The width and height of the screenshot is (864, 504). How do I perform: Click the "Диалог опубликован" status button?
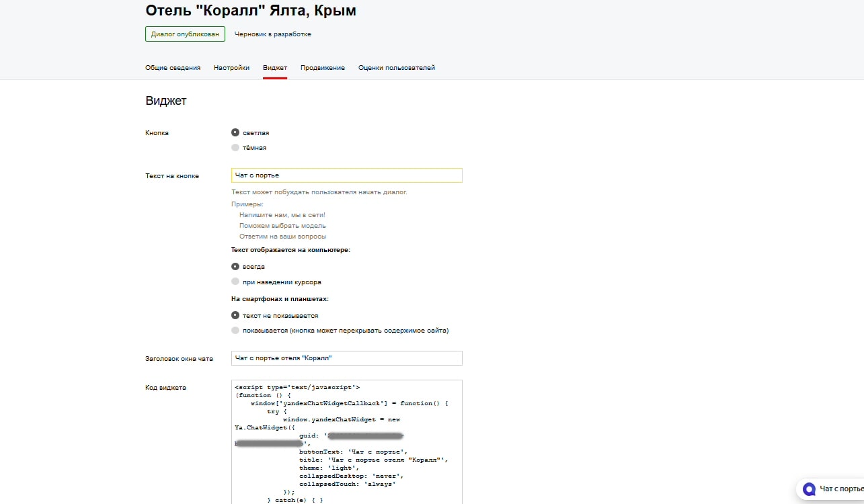click(x=185, y=34)
